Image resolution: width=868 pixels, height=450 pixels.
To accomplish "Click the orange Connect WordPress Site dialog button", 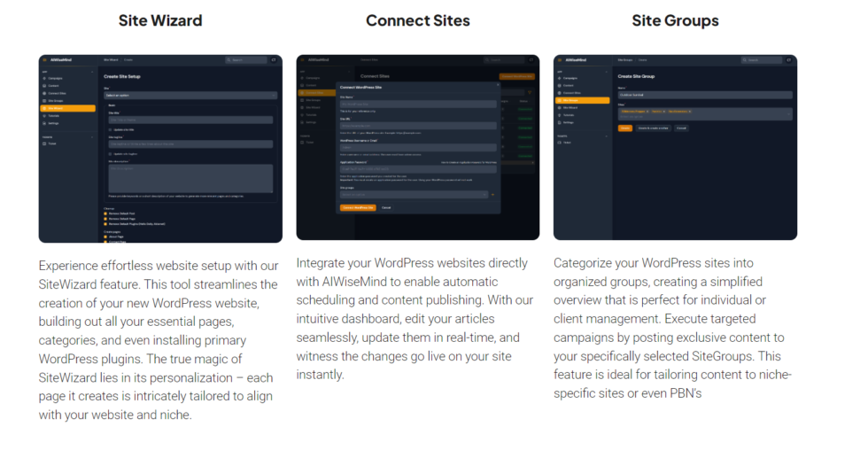I will tap(358, 207).
